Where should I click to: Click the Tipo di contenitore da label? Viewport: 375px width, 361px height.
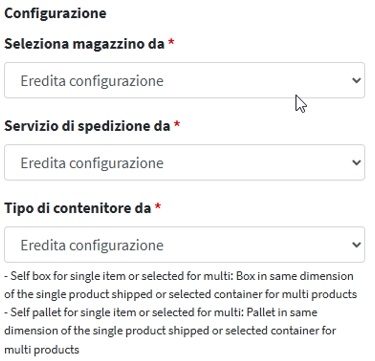78,208
